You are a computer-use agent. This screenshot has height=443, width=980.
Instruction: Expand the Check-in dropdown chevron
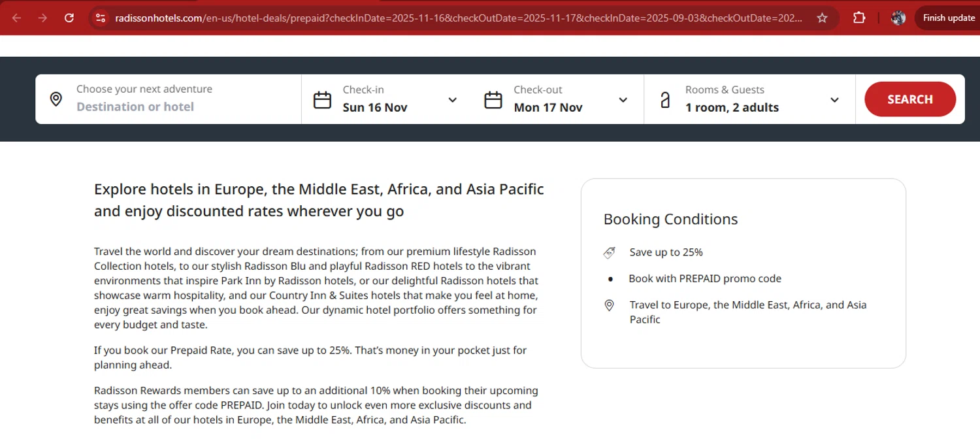coord(452,100)
